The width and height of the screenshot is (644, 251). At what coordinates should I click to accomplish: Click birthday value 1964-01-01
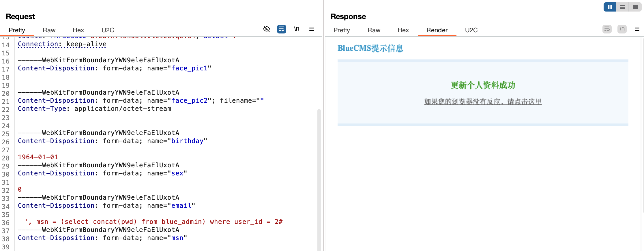38,157
